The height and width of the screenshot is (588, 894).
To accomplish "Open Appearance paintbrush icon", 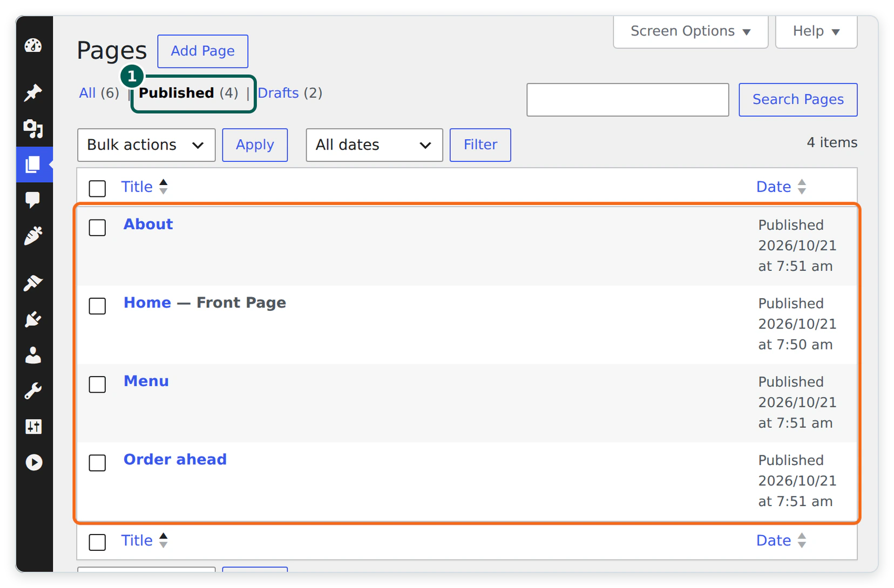I will tap(33, 283).
